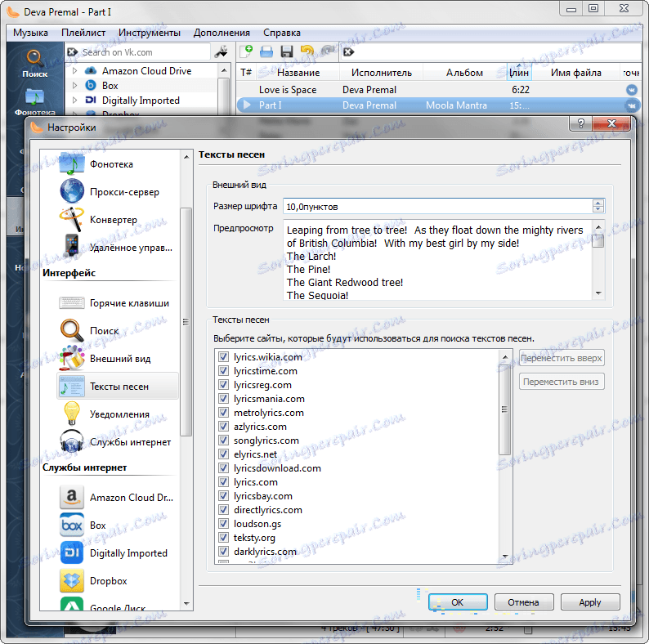Open Amazon Cloud Drive settings icon
The image size is (649, 644).
[x=72, y=497]
